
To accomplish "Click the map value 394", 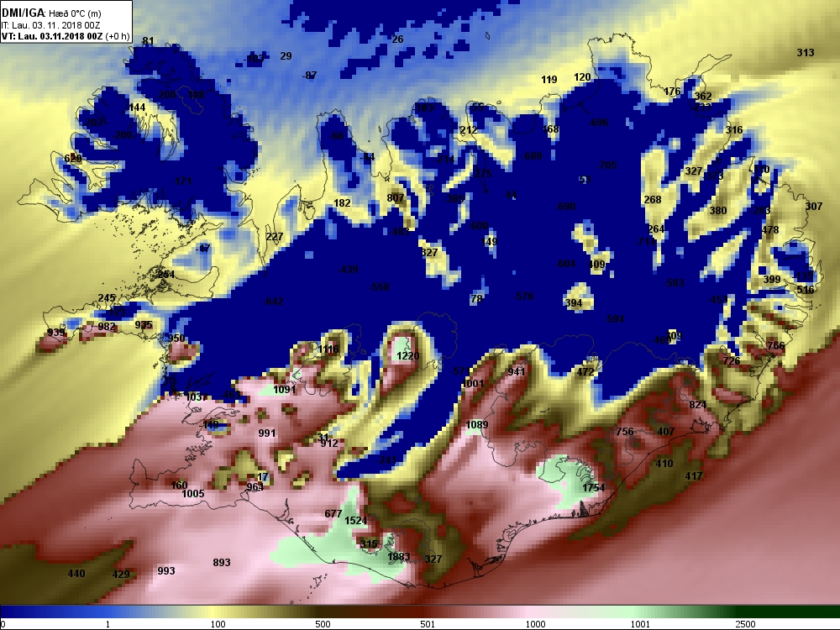I will pyautogui.click(x=573, y=302).
